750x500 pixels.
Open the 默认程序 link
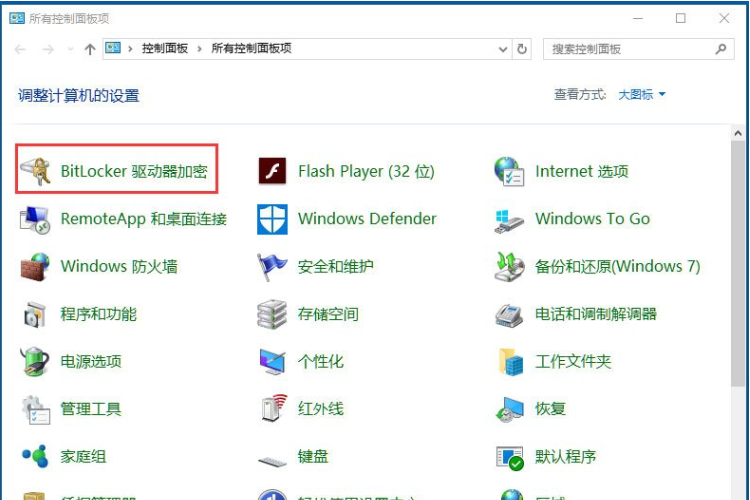coord(565,457)
